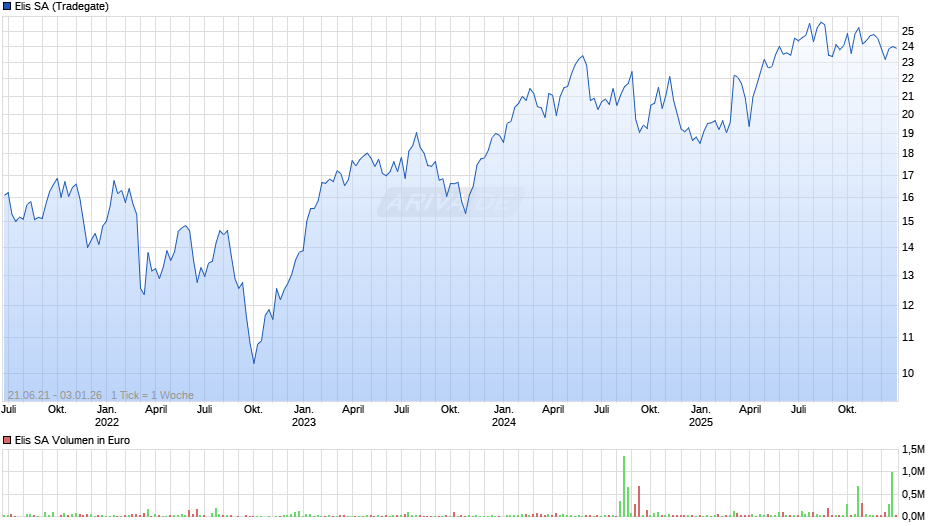This screenshot has height=526, width=940.
Task: Click the price axis label '23'
Action: [x=908, y=62]
